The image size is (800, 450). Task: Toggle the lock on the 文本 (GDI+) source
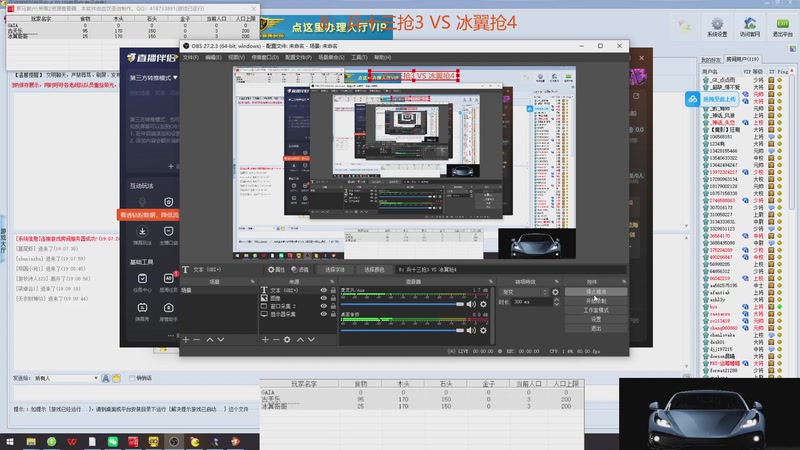pos(333,290)
